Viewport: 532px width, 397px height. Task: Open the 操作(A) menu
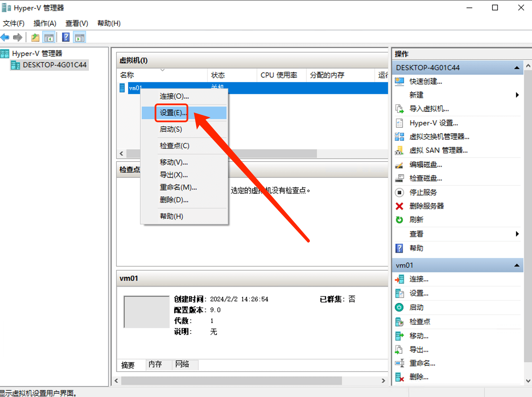coord(45,23)
